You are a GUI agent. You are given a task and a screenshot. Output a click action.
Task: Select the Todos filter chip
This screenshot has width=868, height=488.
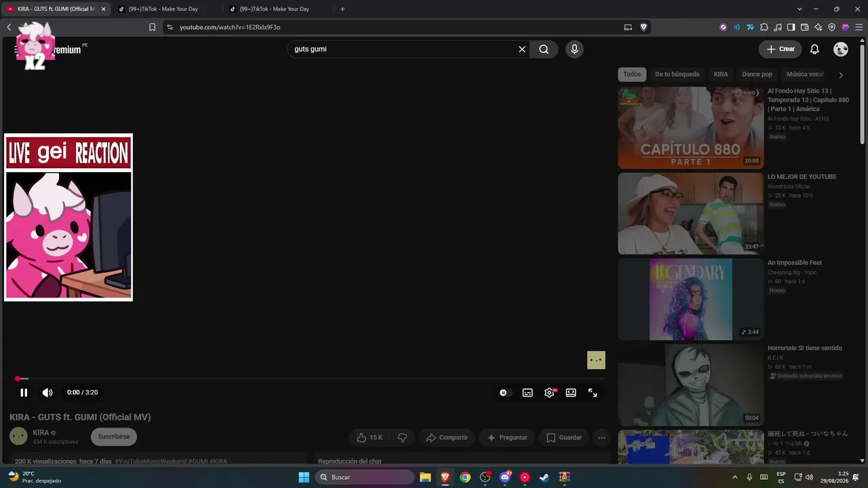point(632,75)
